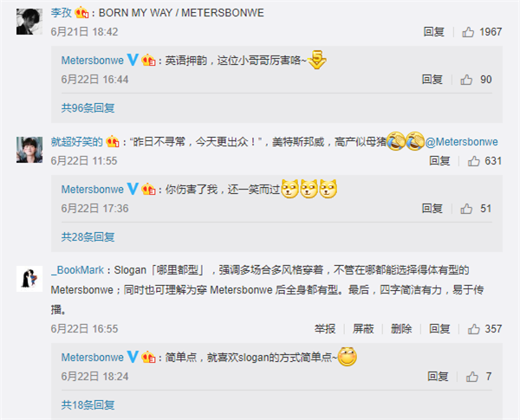
Task: Click verified V badge beside first Metersbonwe reply
Action: coord(133,60)
